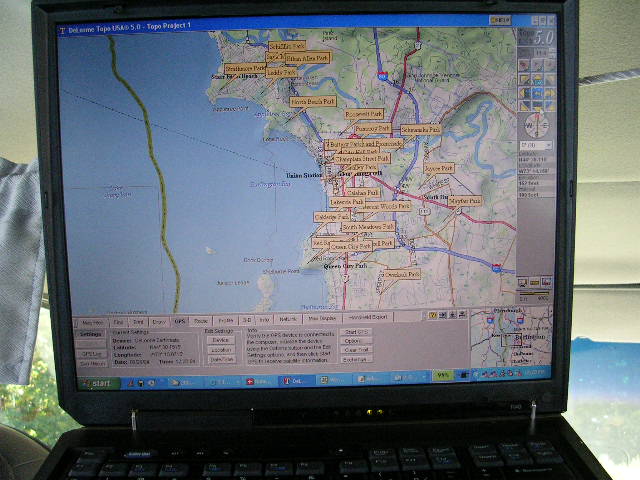Click the Oakledge Park map label
This screenshot has height=480, width=640.
coord(332,217)
